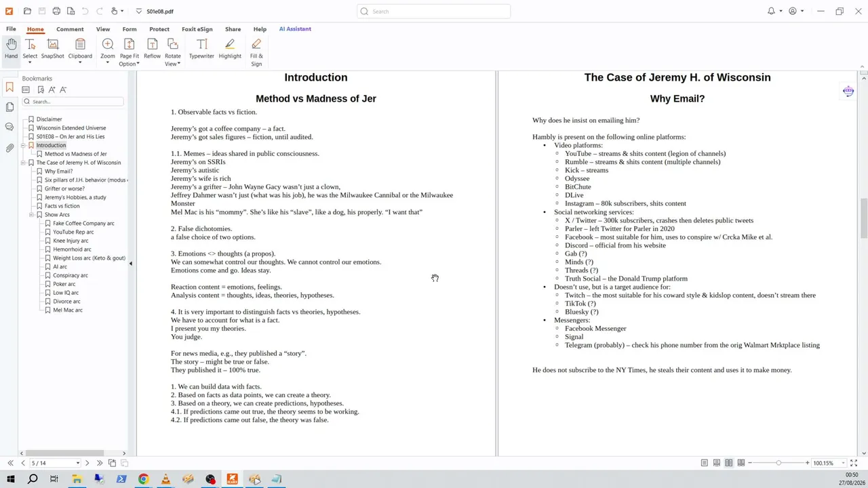Toggle continuous scrolling view
Image resolution: width=868 pixels, height=488 pixels.
717,463
